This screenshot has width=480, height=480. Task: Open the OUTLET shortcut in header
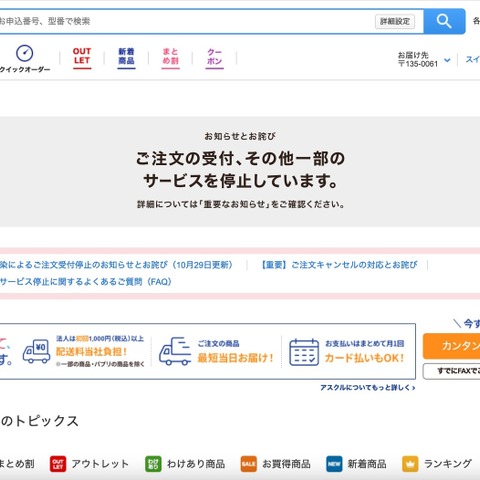[82, 57]
